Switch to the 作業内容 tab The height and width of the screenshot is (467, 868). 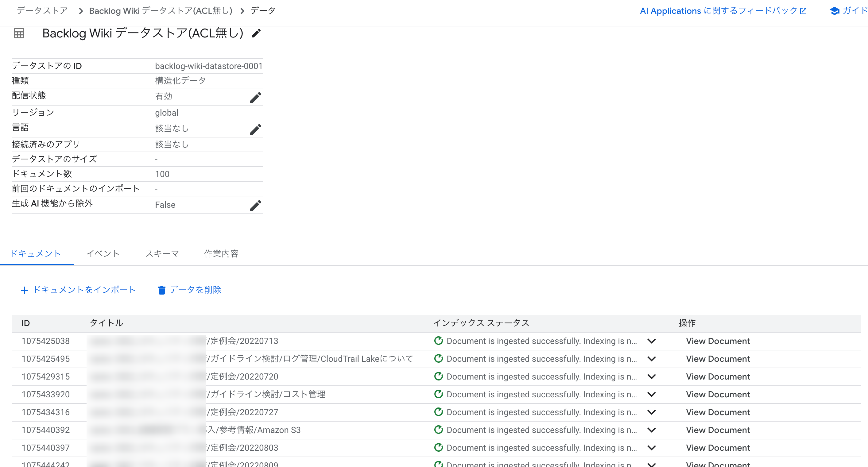coord(221,254)
